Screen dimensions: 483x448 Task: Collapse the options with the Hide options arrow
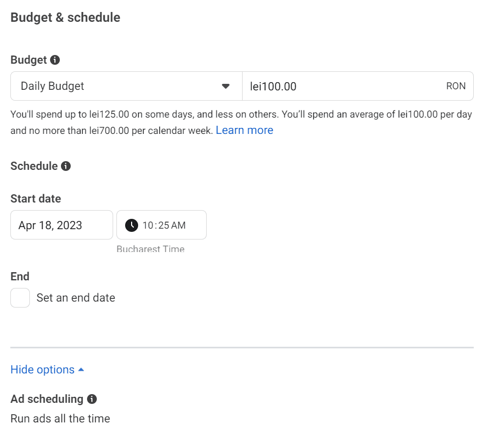click(82, 369)
